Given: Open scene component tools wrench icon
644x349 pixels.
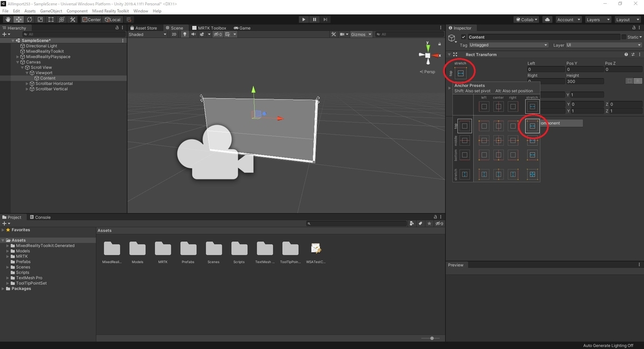Looking at the screenshot, I should [x=333, y=34].
